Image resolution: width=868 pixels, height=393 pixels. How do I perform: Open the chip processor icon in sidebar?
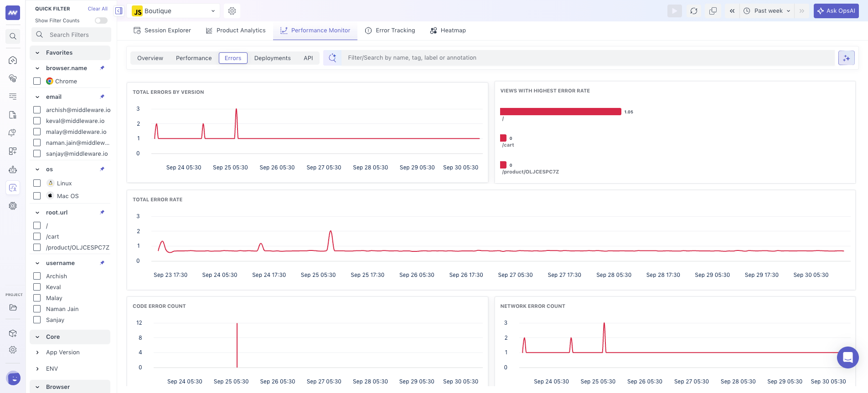click(x=13, y=206)
